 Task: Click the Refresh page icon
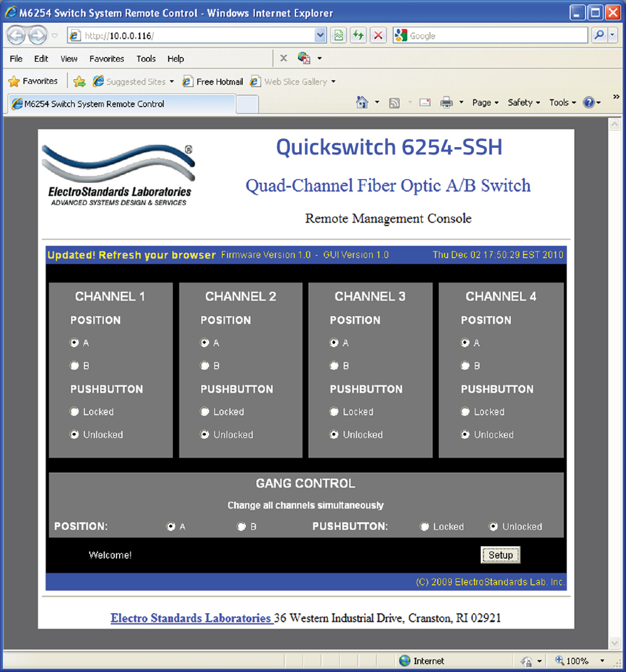[x=358, y=35]
